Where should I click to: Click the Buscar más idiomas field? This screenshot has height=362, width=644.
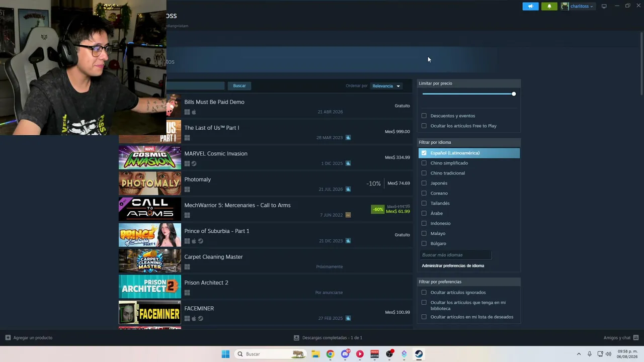tap(455, 255)
